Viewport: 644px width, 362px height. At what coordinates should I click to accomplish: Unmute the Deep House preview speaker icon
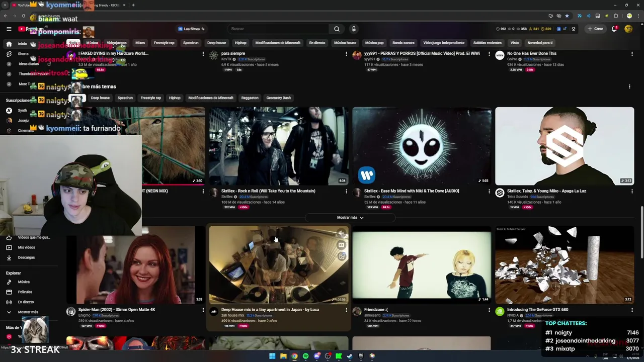[x=341, y=233]
